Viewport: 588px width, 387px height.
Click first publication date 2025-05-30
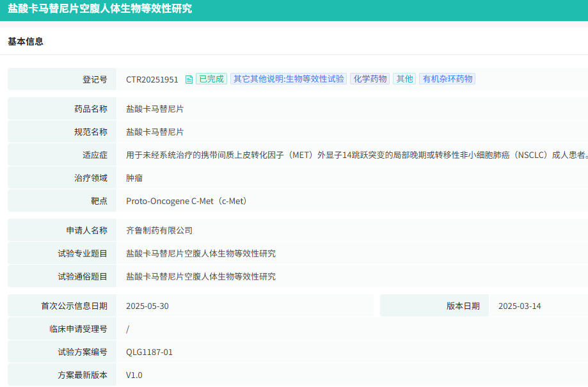[x=147, y=306]
